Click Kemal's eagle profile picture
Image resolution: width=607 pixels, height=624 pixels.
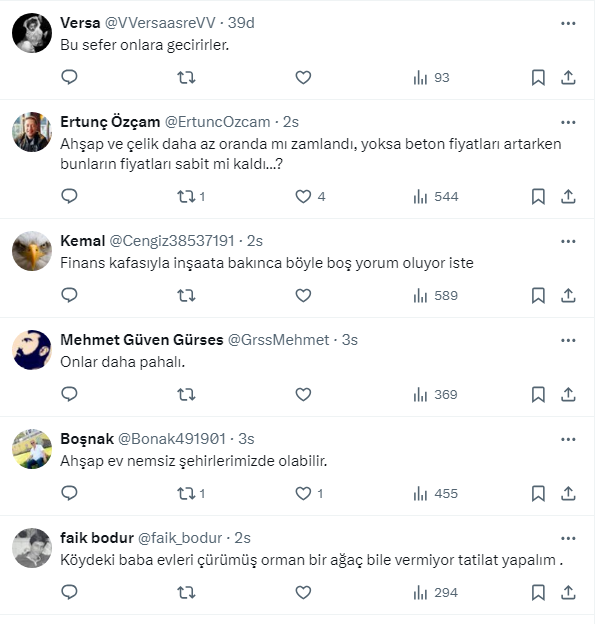[32, 251]
